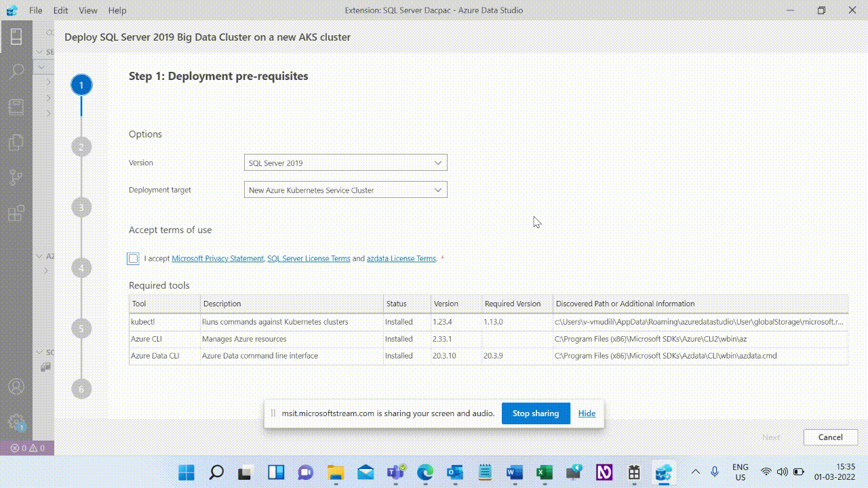Screen dimensions: 868x488
Task: Enable the accept terms of use checkbox
Action: coord(133,258)
